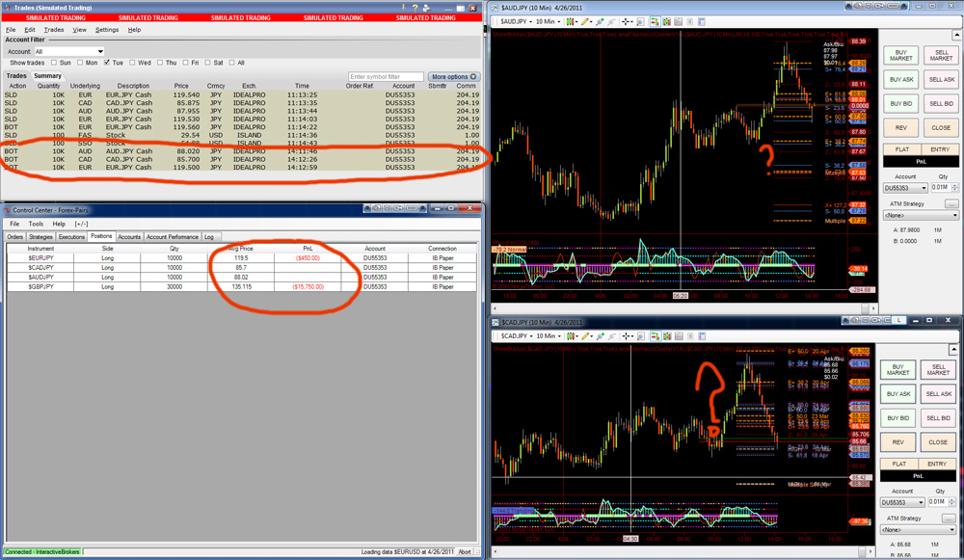Open chart style menu in AUDJPY chart
Screen dimensions: 964x560
571,21
